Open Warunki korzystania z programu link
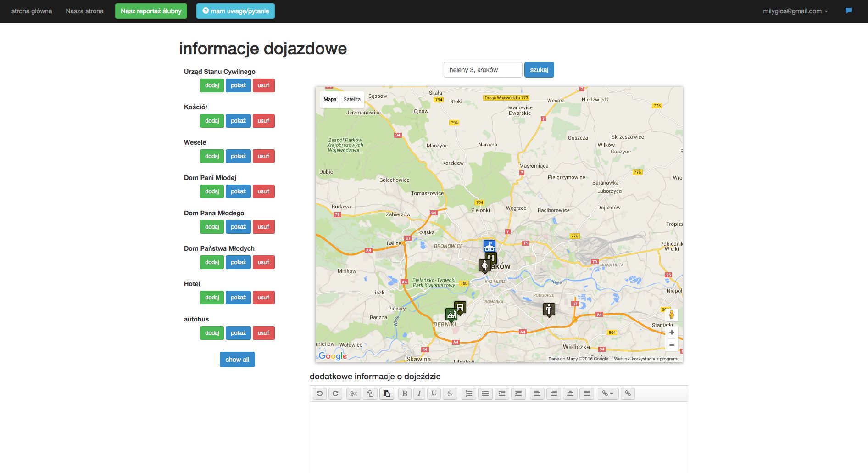Viewport: 868px width, 473px height. (x=647, y=359)
